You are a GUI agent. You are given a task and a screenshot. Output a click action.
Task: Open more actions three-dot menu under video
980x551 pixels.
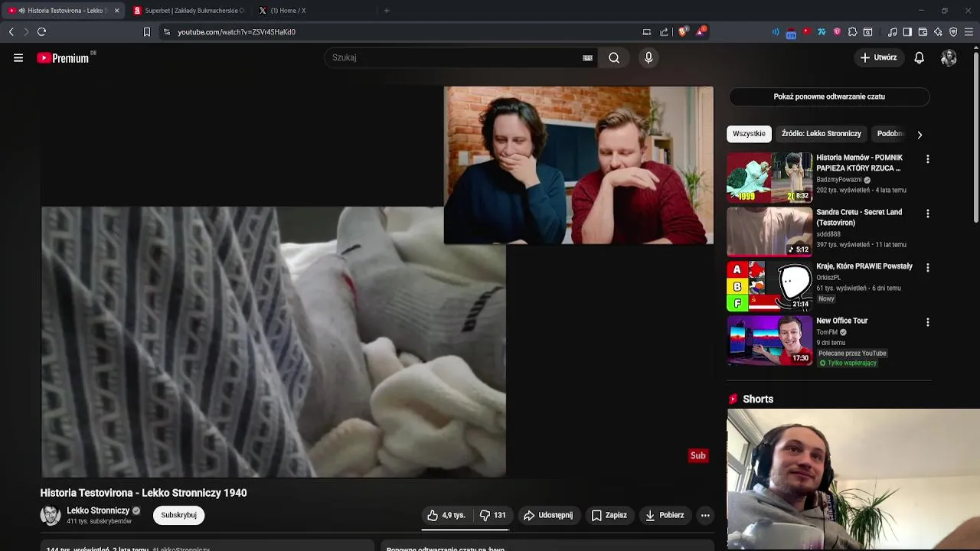point(705,515)
